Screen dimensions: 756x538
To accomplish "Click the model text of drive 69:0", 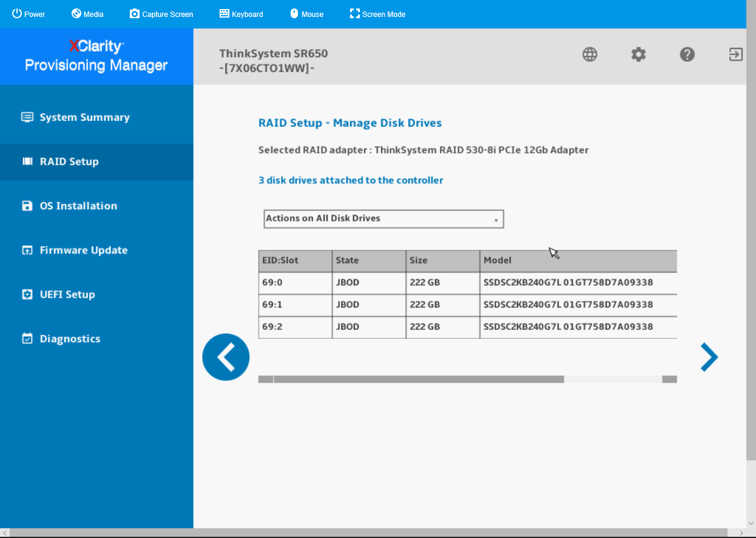I will pos(568,283).
